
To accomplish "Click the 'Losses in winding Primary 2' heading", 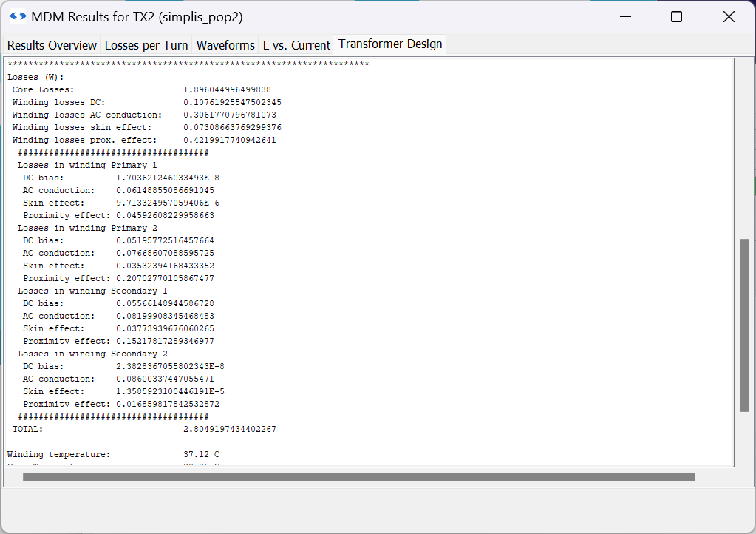I will click(87, 228).
